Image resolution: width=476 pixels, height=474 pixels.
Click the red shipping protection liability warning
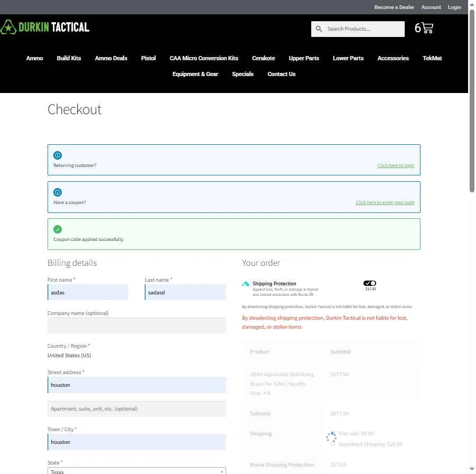point(325,322)
